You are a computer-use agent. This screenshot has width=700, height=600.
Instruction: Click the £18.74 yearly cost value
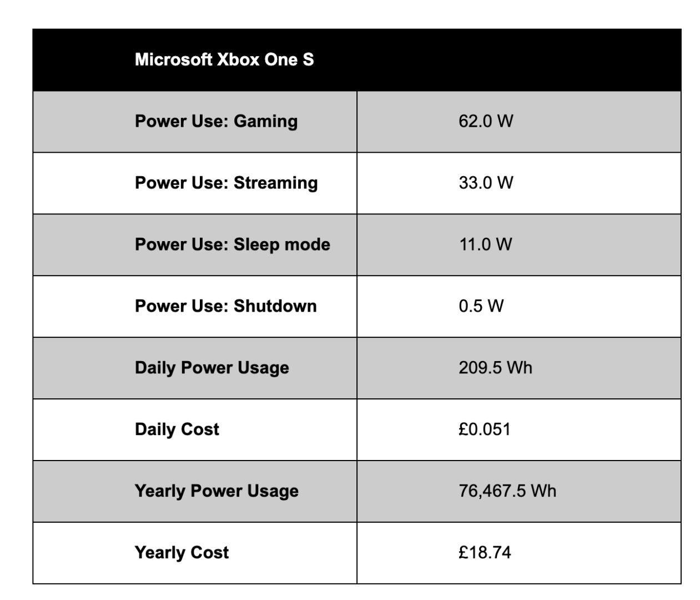[485, 553]
